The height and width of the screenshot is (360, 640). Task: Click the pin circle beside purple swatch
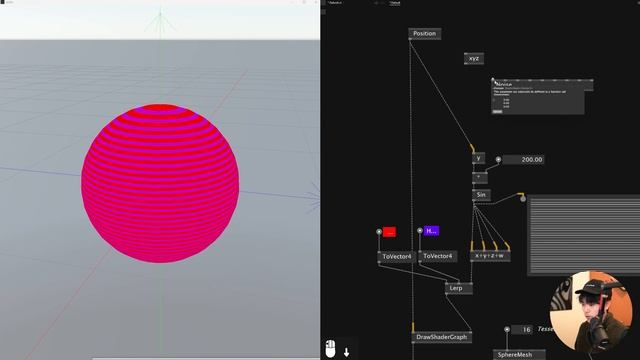pos(420,231)
